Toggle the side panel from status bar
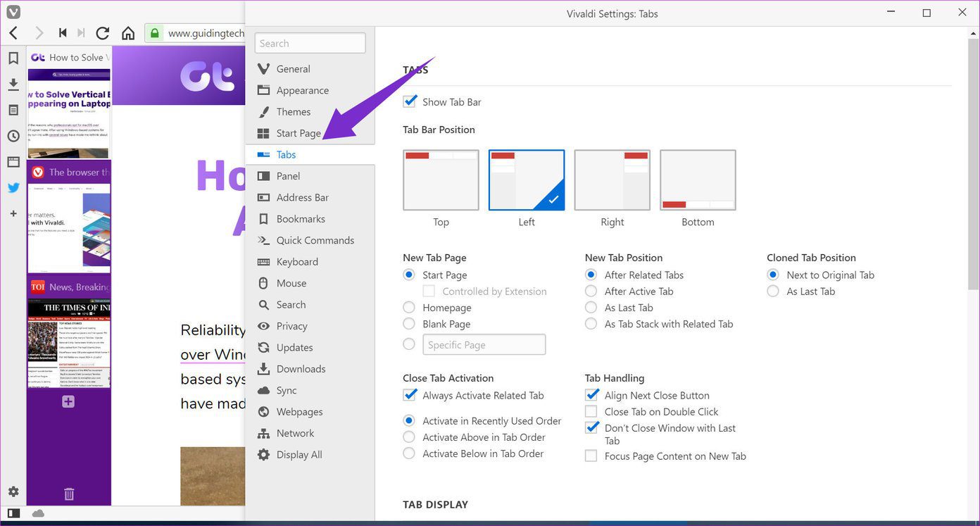 [13, 513]
